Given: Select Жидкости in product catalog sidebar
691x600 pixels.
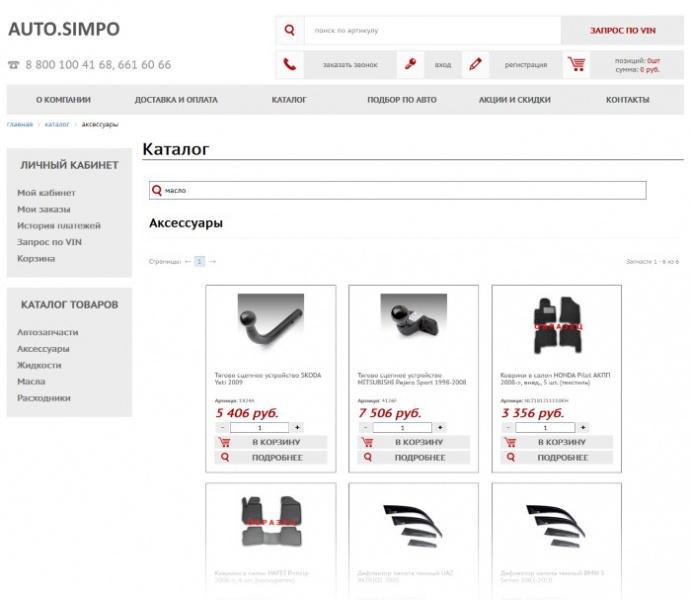Looking at the screenshot, I should (39, 365).
